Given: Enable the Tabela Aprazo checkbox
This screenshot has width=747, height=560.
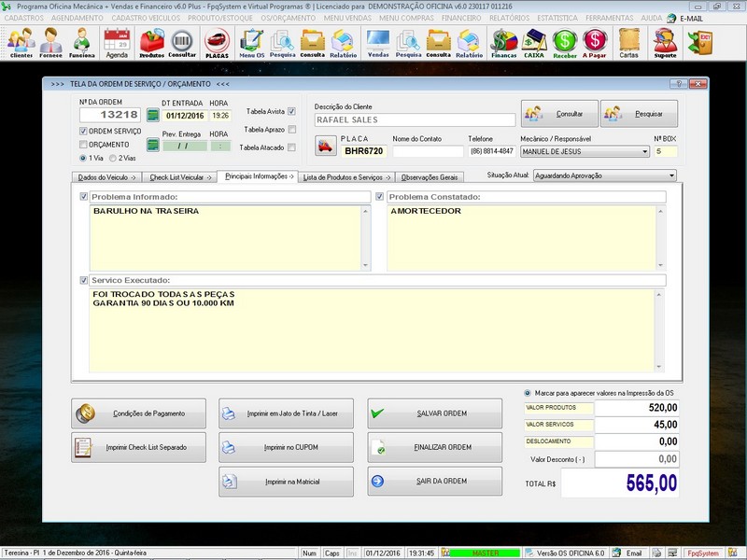Looking at the screenshot, I should coord(292,130).
